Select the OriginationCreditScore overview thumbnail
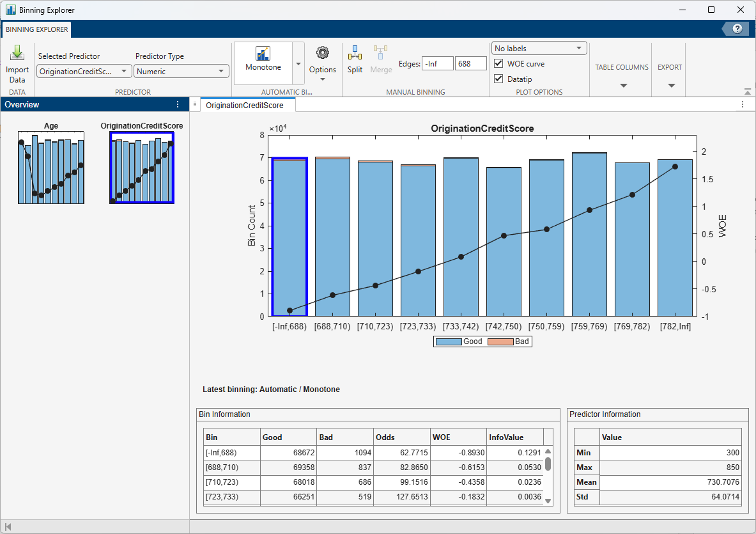Viewport: 756px width, 534px height. [142, 168]
